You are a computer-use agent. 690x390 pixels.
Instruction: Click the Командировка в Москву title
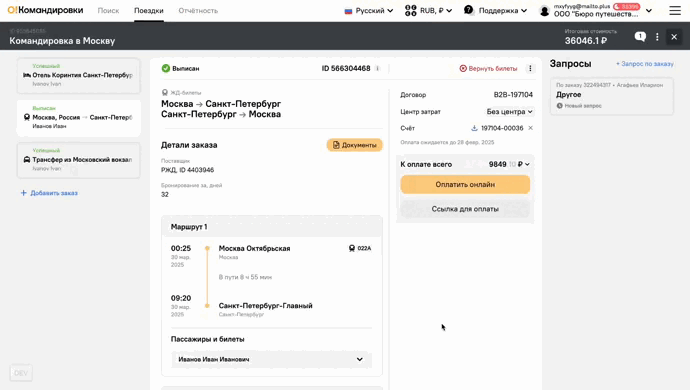(x=62, y=41)
